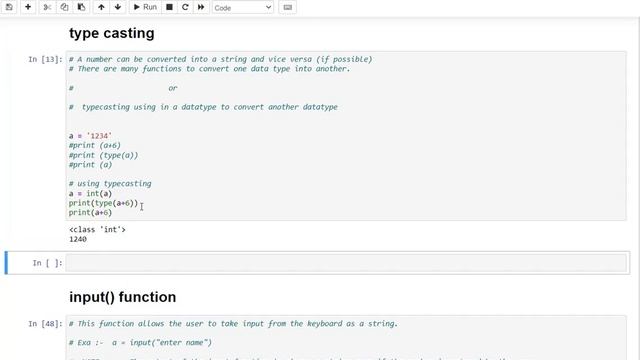Click comment 'typecasting using in a datatype'
This screenshot has width=640, height=360.
[x=203, y=107]
